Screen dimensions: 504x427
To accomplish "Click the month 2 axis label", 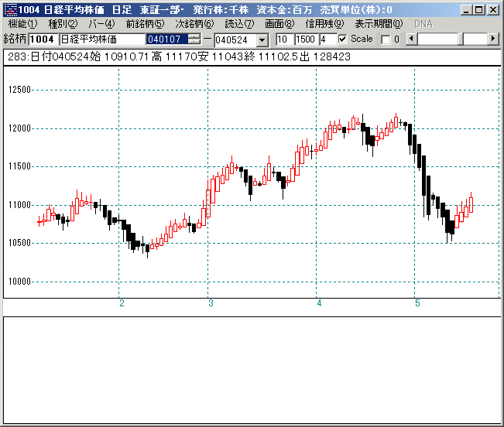I will [122, 303].
